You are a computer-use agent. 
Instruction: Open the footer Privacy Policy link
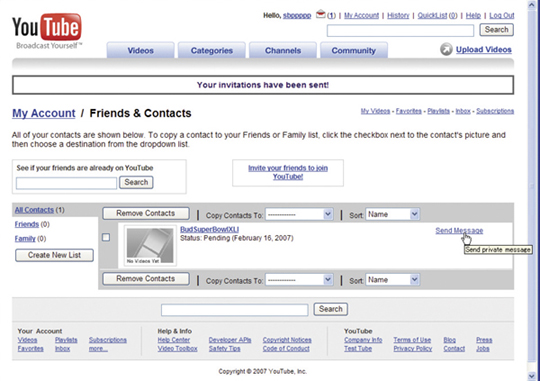(413, 349)
